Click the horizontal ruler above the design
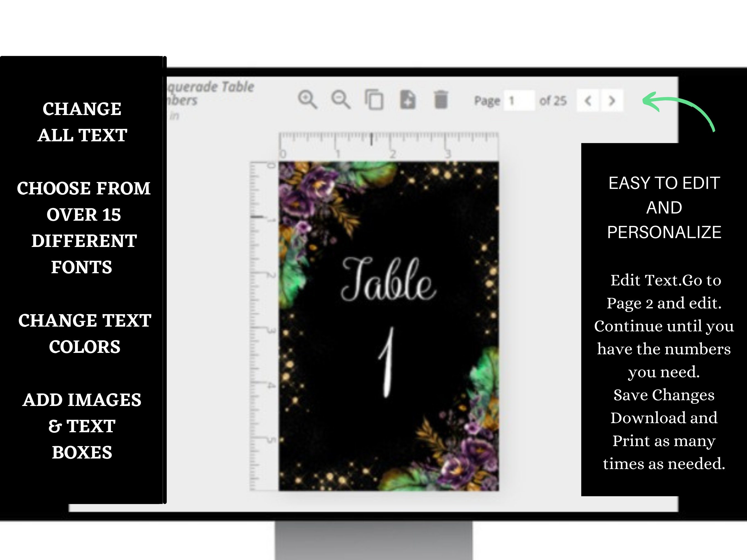This screenshot has height=560, width=747. [x=388, y=142]
